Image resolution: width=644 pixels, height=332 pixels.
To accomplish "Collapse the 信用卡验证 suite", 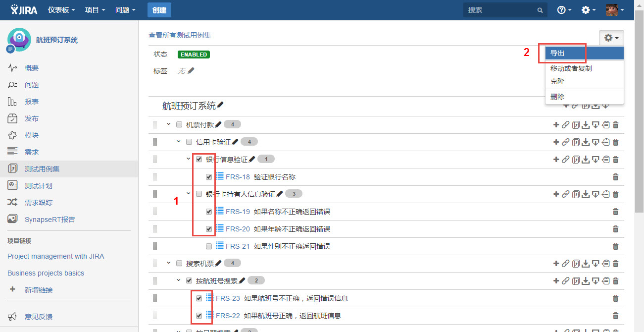I will point(179,142).
